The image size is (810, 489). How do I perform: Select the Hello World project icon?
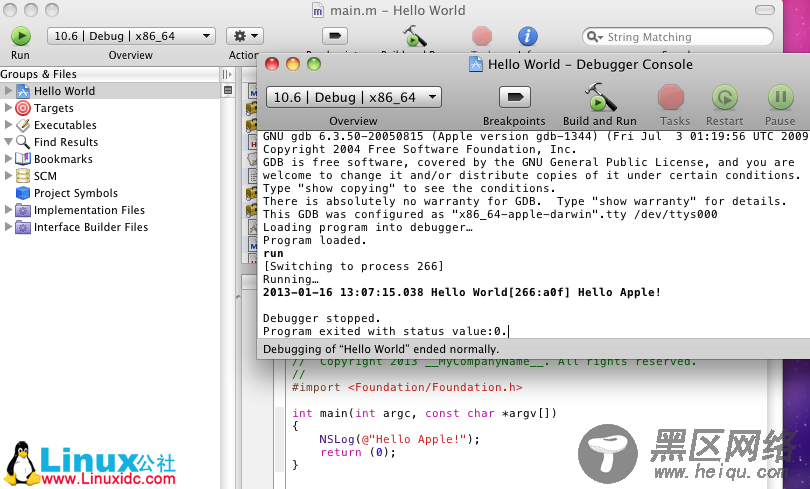pyautogui.click(x=23, y=91)
